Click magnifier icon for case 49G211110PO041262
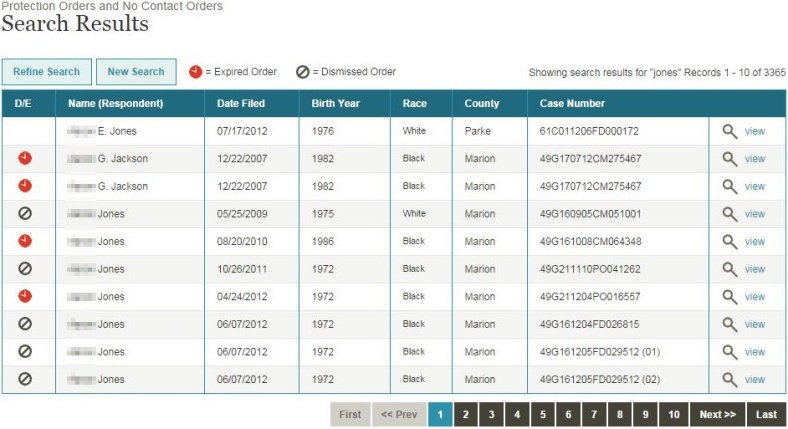 730,269
